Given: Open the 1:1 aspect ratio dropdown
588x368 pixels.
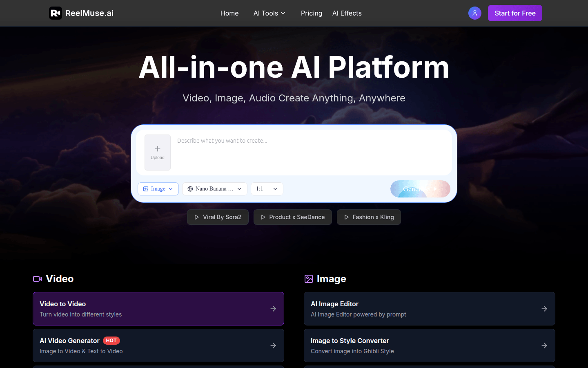Looking at the screenshot, I should click(x=267, y=188).
